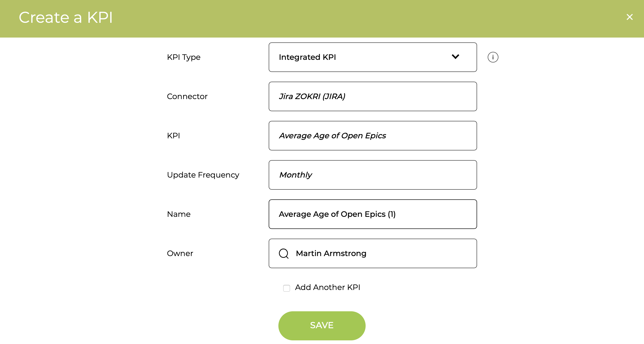This screenshot has width=644, height=344.
Task: Click the Name input field
Action: point(372,214)
